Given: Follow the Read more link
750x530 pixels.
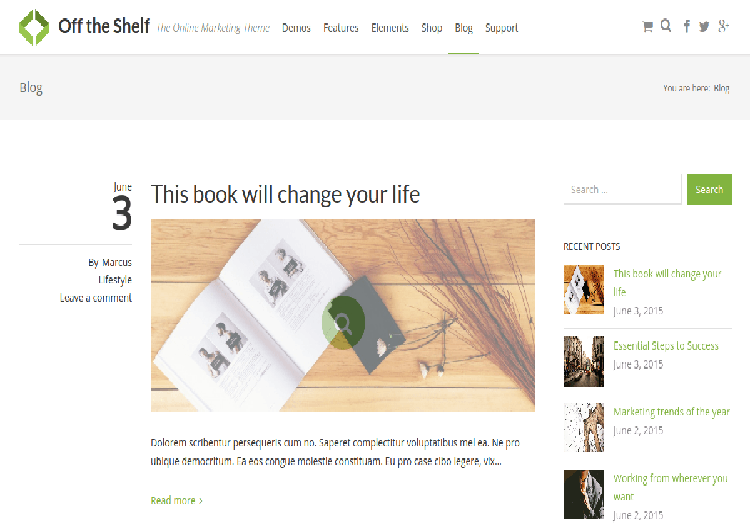Looking at the screenshot, I should click(176, 500).
